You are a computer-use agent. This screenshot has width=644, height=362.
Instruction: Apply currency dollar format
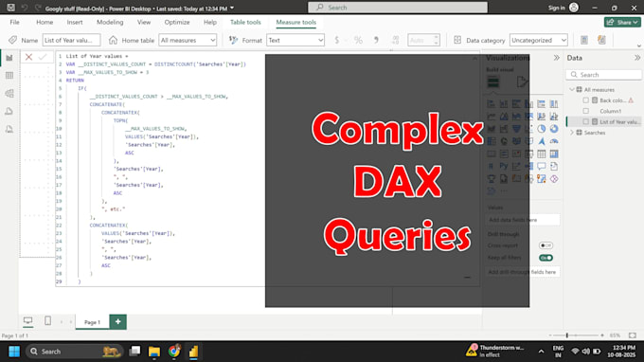point(337,40)
